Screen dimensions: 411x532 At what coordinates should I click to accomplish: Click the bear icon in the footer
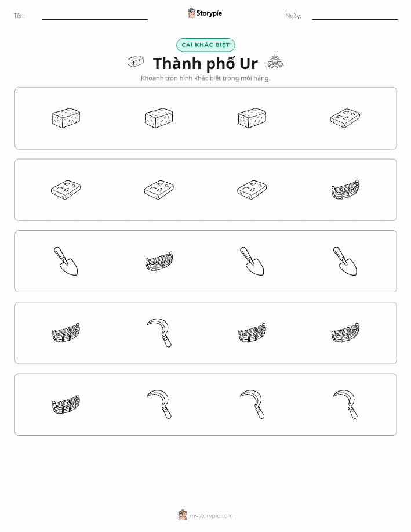[x=183, y=515]
